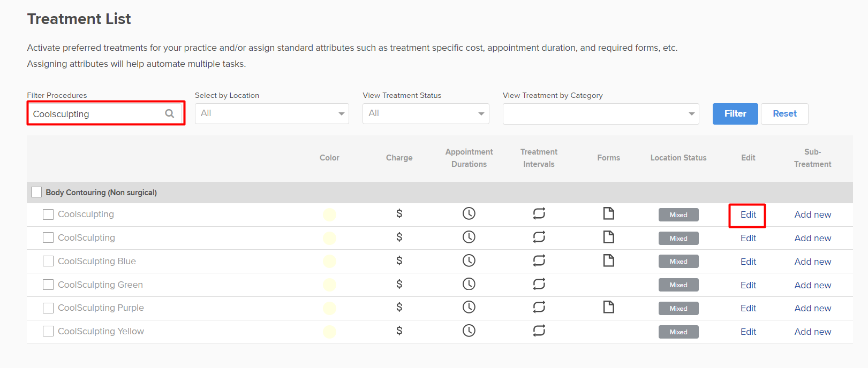
Task: Edit the CoolSculpting Blue treatment
Action: (x=748, y=262)
